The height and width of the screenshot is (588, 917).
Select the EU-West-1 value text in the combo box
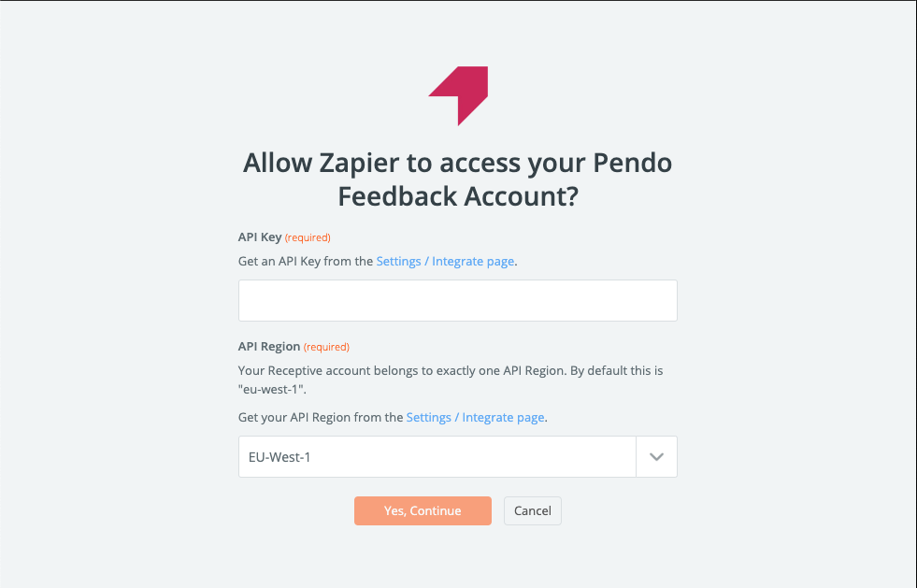click(x=279, y=457)
